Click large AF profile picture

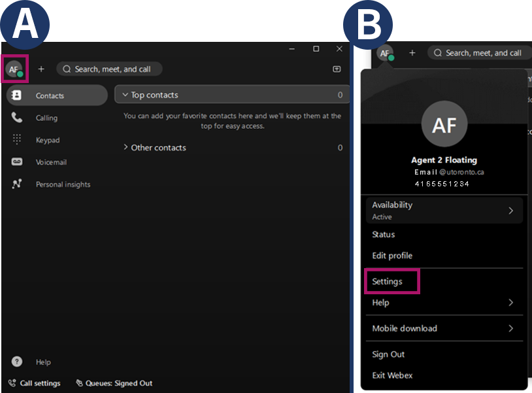click(x=444, y=124)
